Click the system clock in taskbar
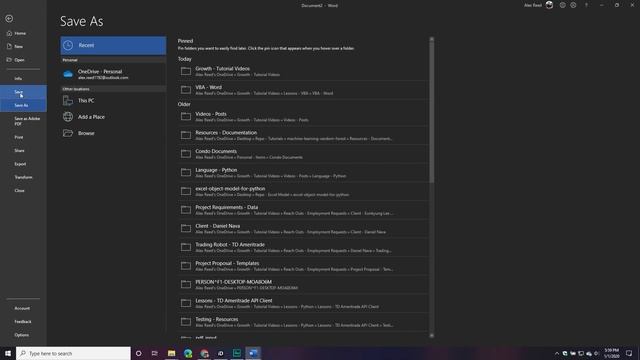 (611, 353)
